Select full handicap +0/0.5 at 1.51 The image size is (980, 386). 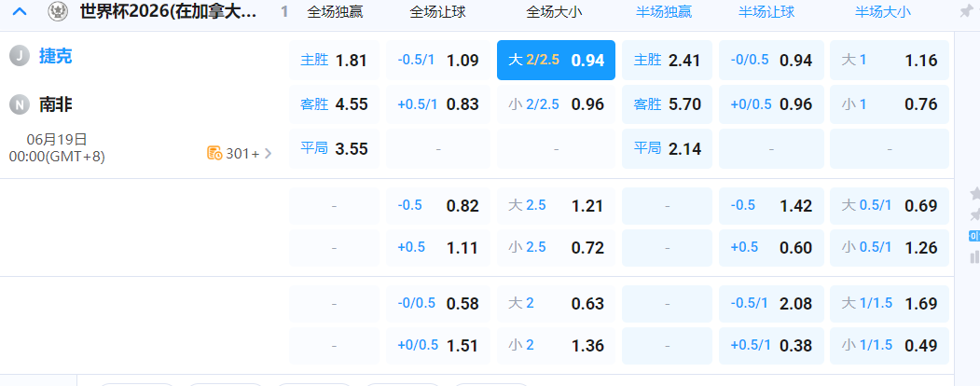coord(438,345)
